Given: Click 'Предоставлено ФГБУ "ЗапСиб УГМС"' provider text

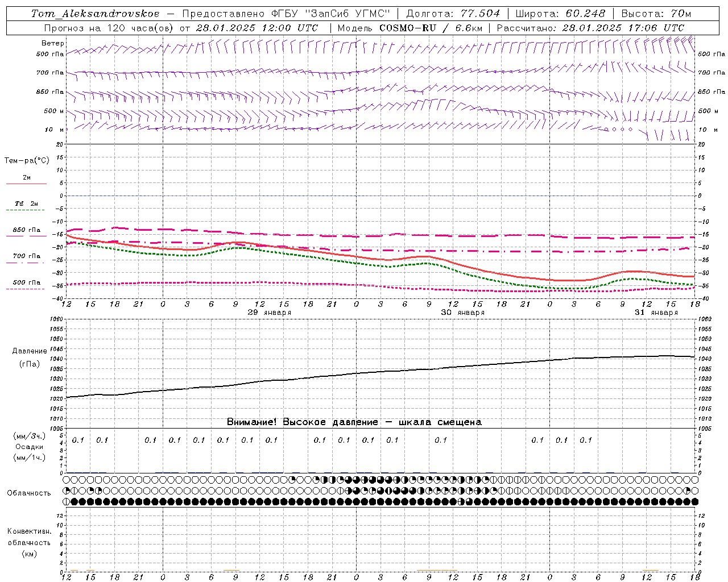Looking at the screenshot, I should tap(286, 14).
